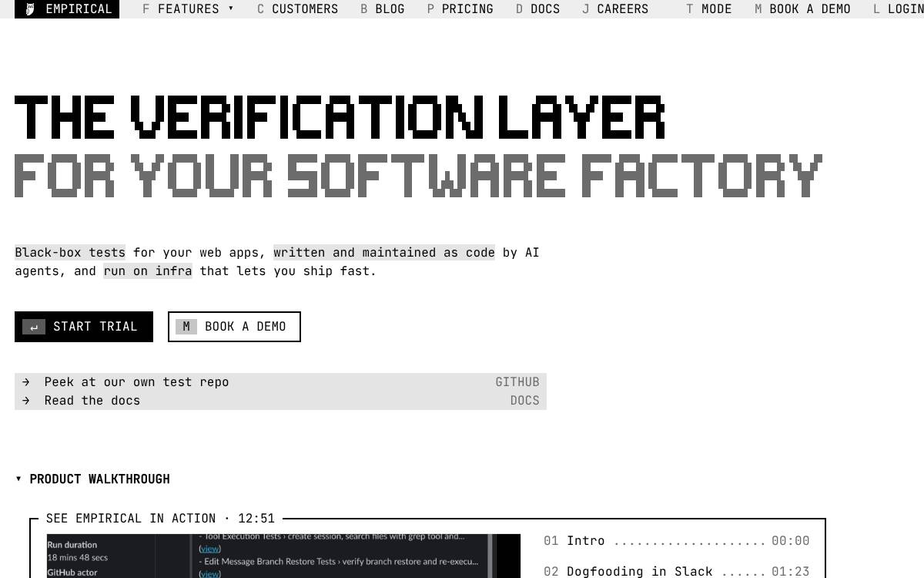Click the 'run on infra' highlighted text

[x=148, y=271]
